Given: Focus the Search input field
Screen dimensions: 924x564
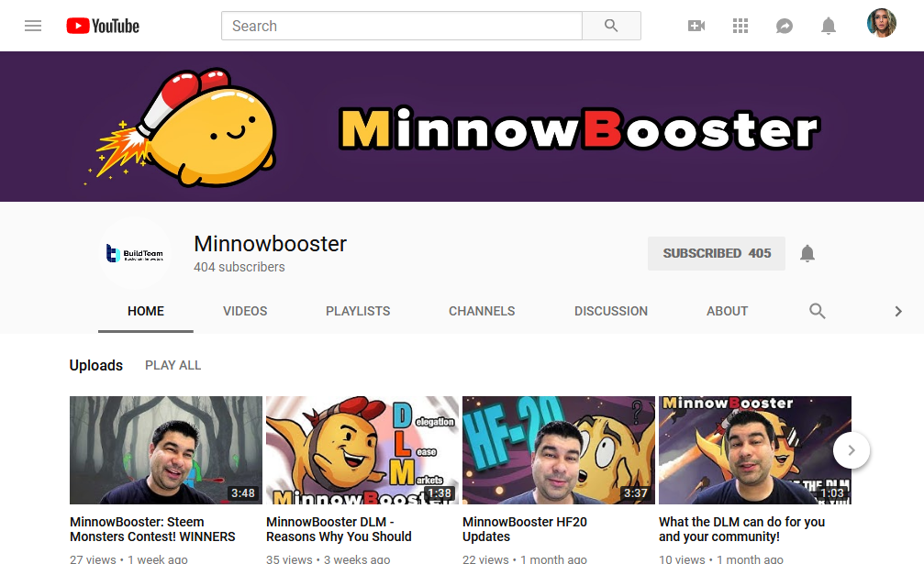Looking at the screenshot, I should point(402,26).
